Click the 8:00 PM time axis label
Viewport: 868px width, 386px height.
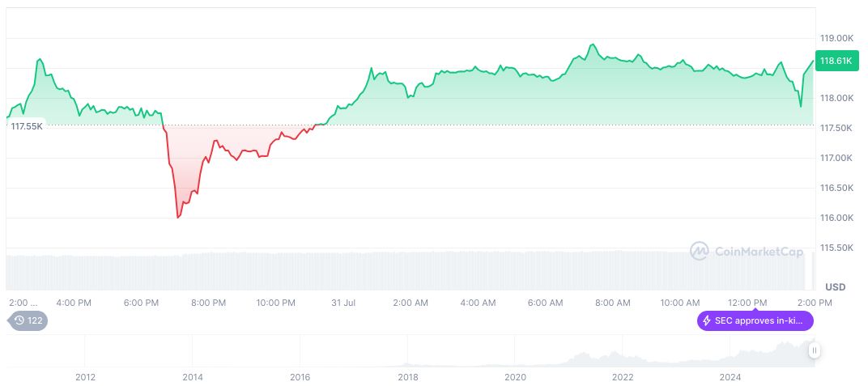coord(208,303)
